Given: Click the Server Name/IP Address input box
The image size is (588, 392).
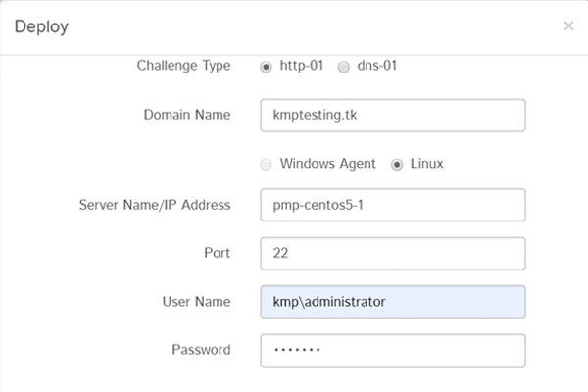Looking at the screenshot, I should coord(393,205).
